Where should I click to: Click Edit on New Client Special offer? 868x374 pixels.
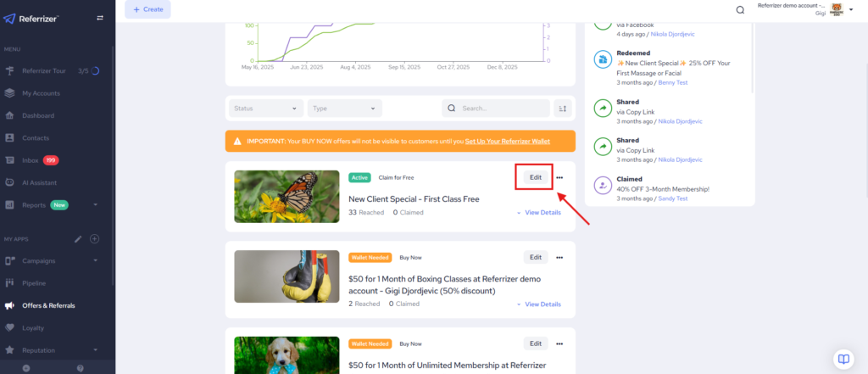(536, 177)
